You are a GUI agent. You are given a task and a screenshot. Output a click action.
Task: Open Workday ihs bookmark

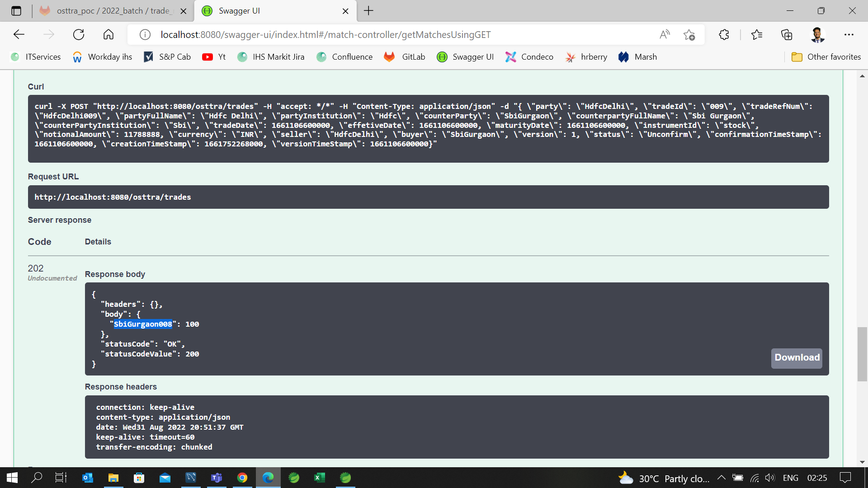[102, 57]
